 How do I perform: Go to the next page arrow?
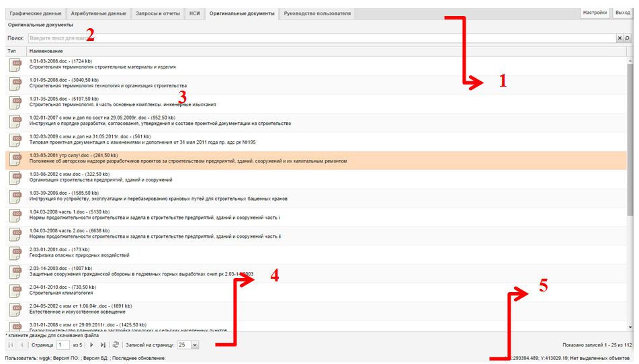click(x=91, y=345)
